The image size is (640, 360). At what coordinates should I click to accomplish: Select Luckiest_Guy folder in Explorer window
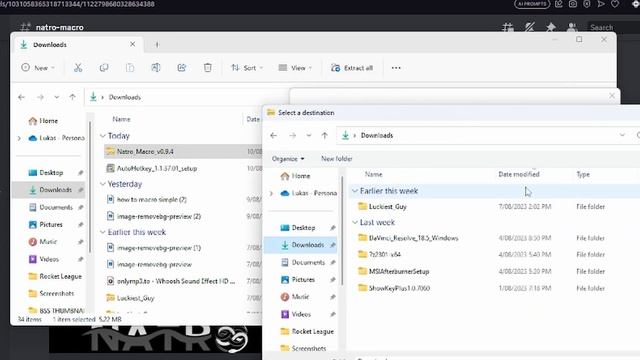point(136,298)
